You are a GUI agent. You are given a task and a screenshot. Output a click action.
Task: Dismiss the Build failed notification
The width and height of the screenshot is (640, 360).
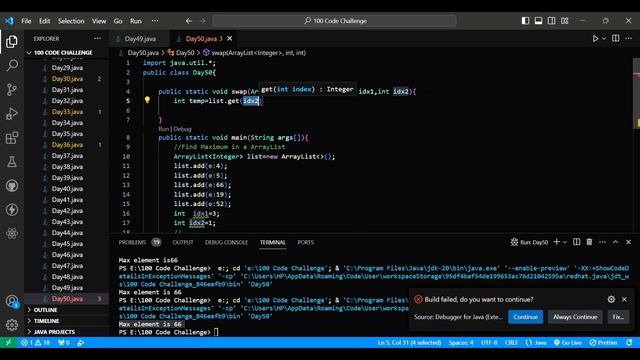[624, 299]
